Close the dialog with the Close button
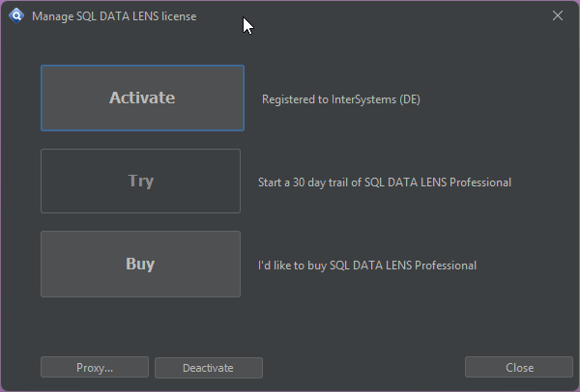The width and height of the screenshot is (580, 392). [519, 367]
